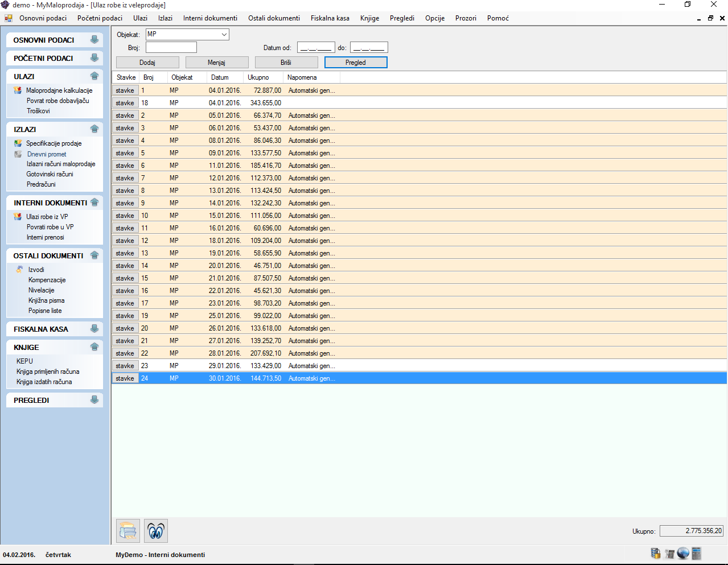Open the Objekat dropdown list
This screenshot has width=728, height=565.
pyautogui.click(x=224, y=35)
